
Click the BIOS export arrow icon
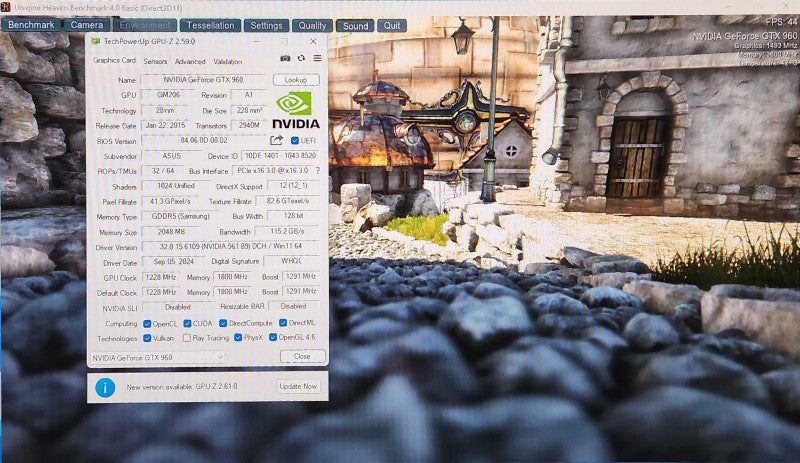click(277, 140)
